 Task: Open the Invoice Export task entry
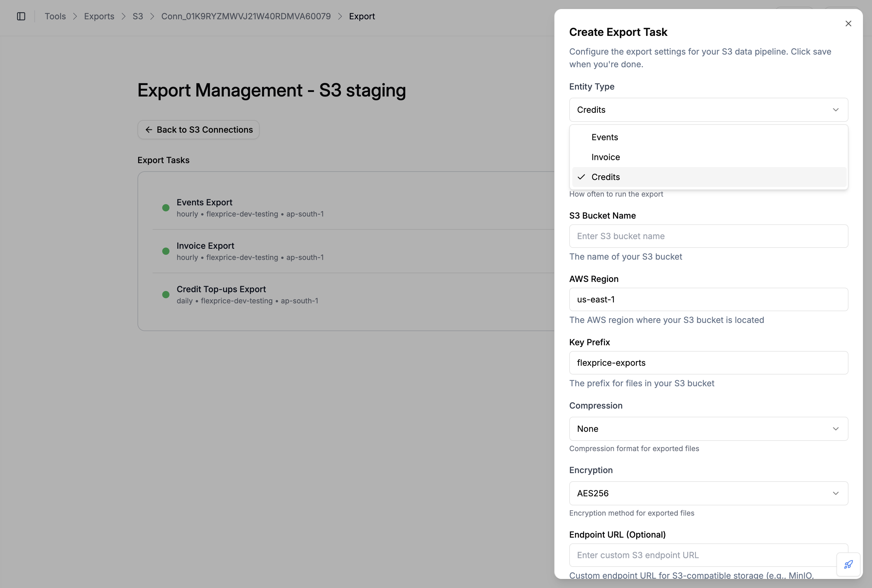click(251, 251)
